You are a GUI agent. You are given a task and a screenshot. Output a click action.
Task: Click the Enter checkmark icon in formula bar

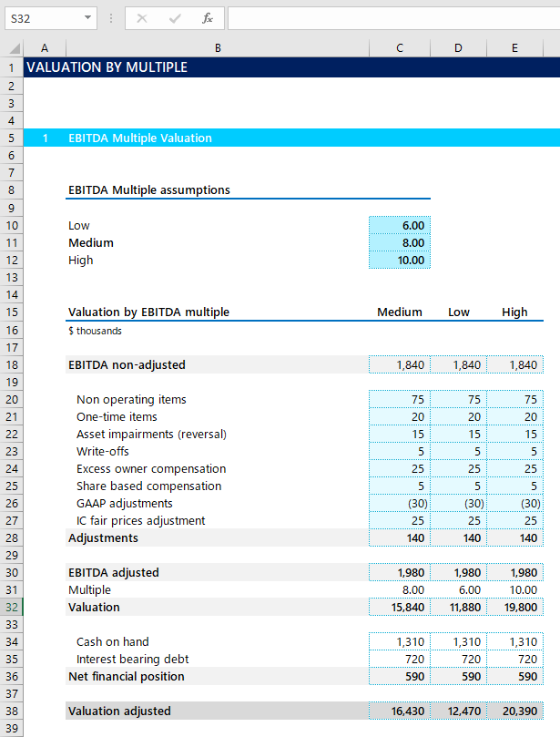[x=175, y=18]
